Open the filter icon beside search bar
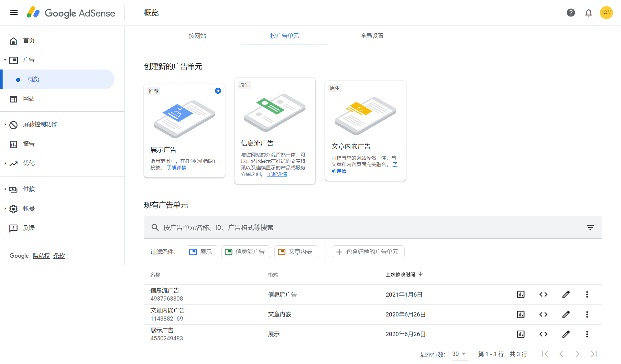The width and height of the screenshot is (621, 364). 590,227
